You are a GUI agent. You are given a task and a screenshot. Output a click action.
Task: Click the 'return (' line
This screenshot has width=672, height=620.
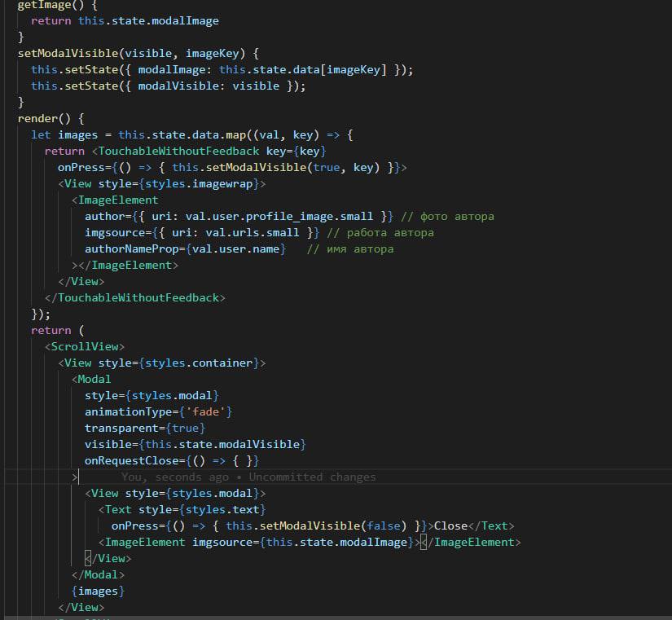pos(58,331)
